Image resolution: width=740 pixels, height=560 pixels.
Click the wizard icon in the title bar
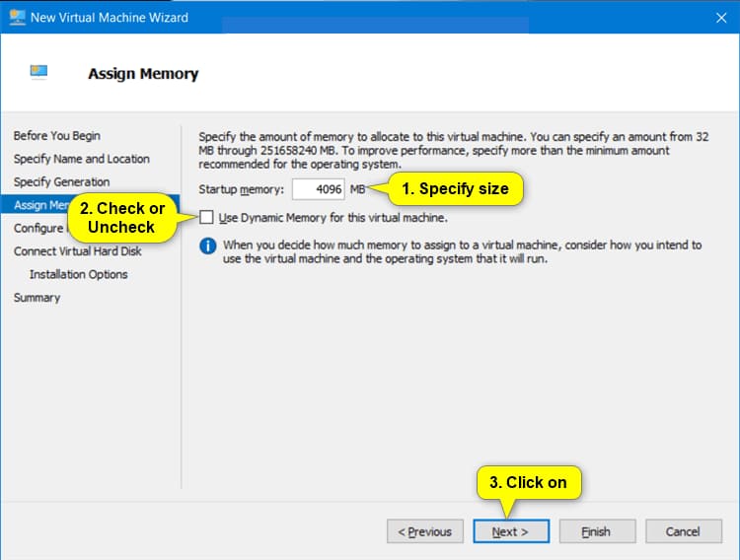click(x=17, y=17)
